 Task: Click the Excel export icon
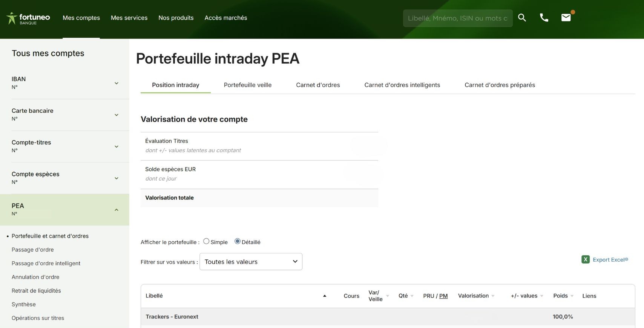pos(585,259)
